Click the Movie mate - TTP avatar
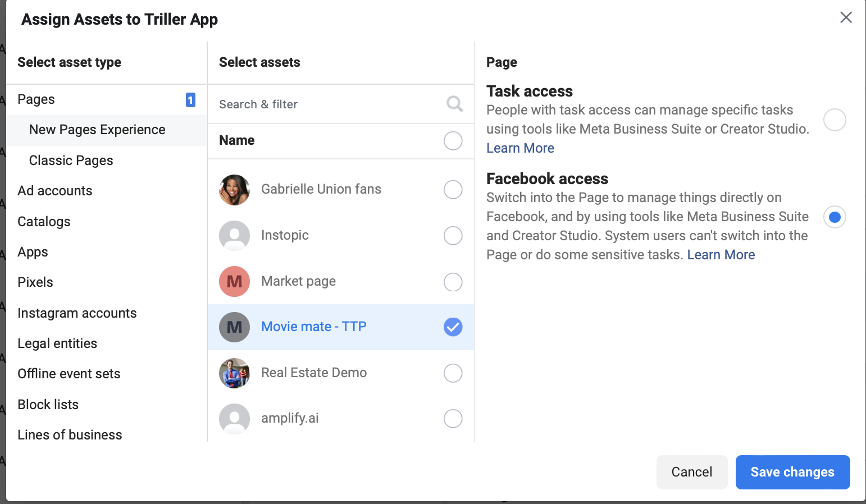 click(234, 327)
